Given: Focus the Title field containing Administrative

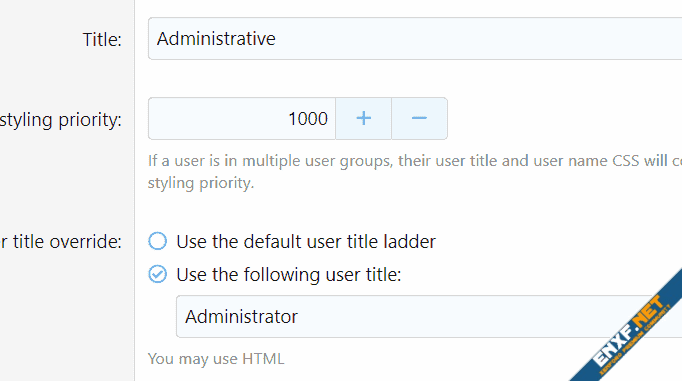Looking at the screenshot, I should click(415, 38).
